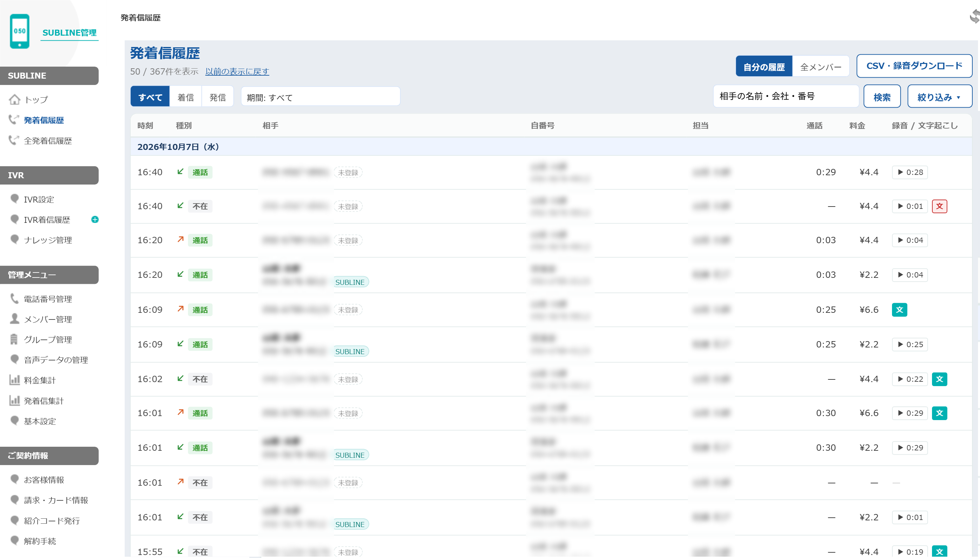Screen dimensions: 980x558
Task: Click the refresh icon at top right
Action: point(974,17)
